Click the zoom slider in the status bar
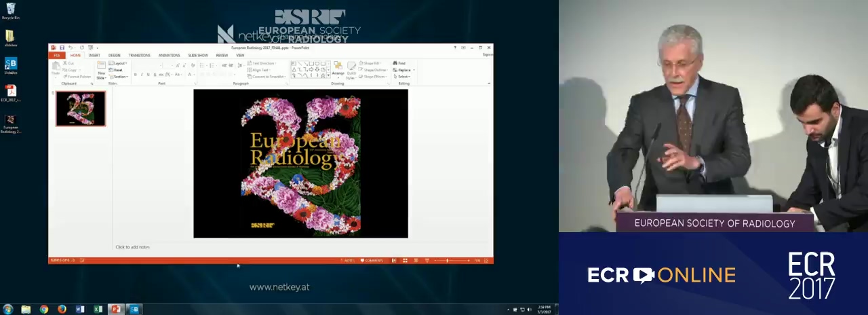868x315 pixels. tap(451, 261)
